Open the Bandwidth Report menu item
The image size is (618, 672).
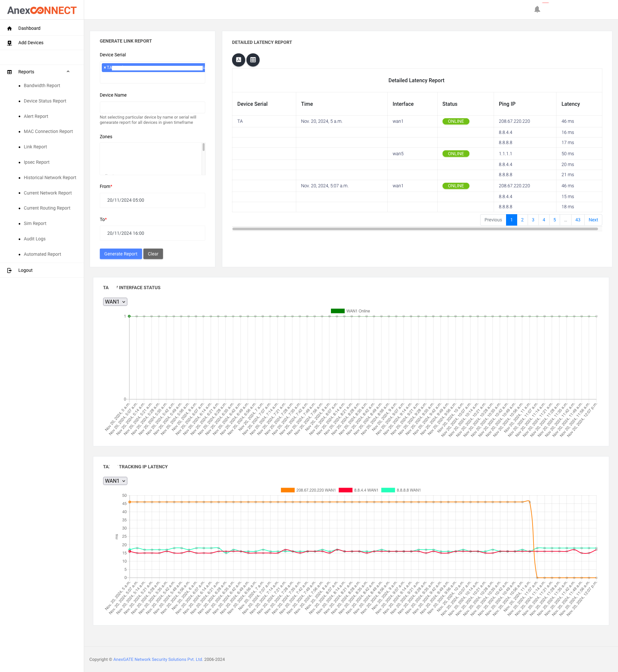tap(42, 85)
